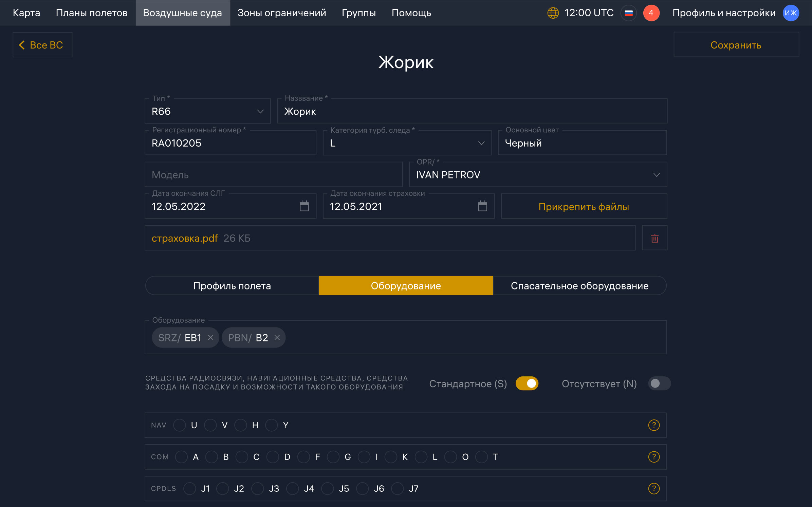Remove the SRZ/ EB1 equipment tag
This screenshot has width=812, height=507.
click(x=210, y=338)
